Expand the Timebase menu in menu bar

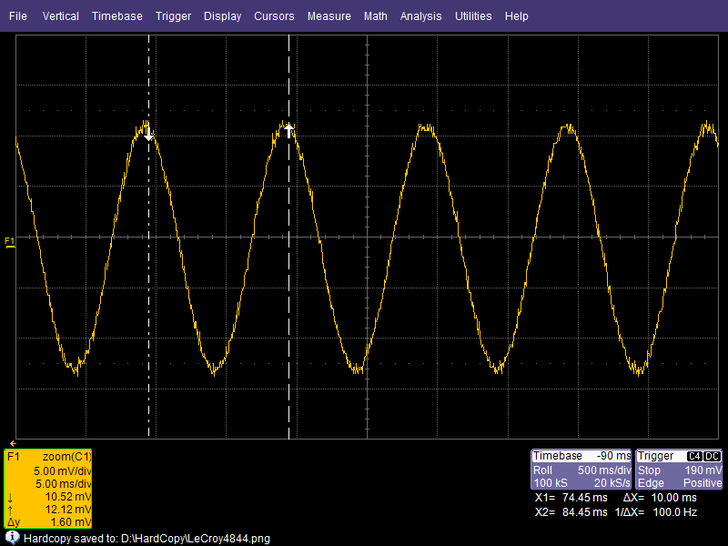tap(117, 17)
